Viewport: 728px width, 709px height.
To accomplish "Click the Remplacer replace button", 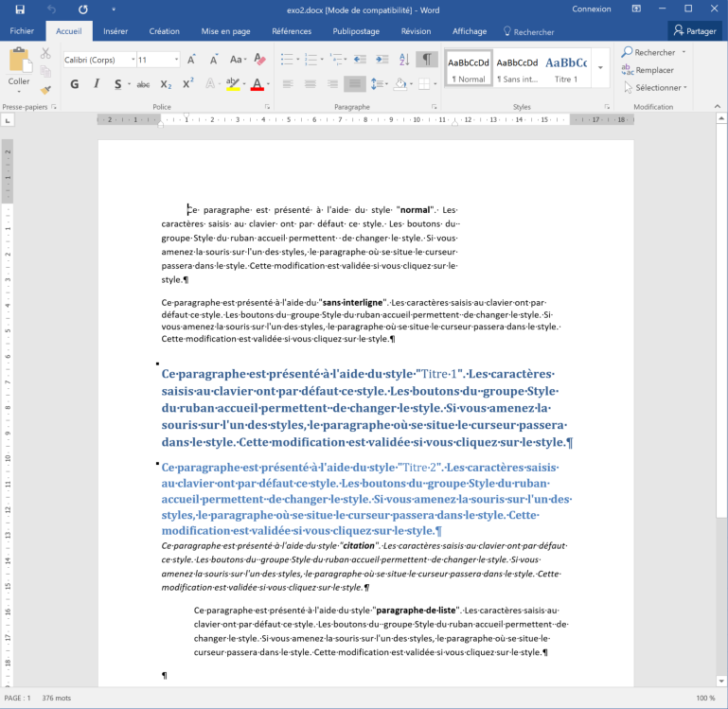I will (648, 70).
